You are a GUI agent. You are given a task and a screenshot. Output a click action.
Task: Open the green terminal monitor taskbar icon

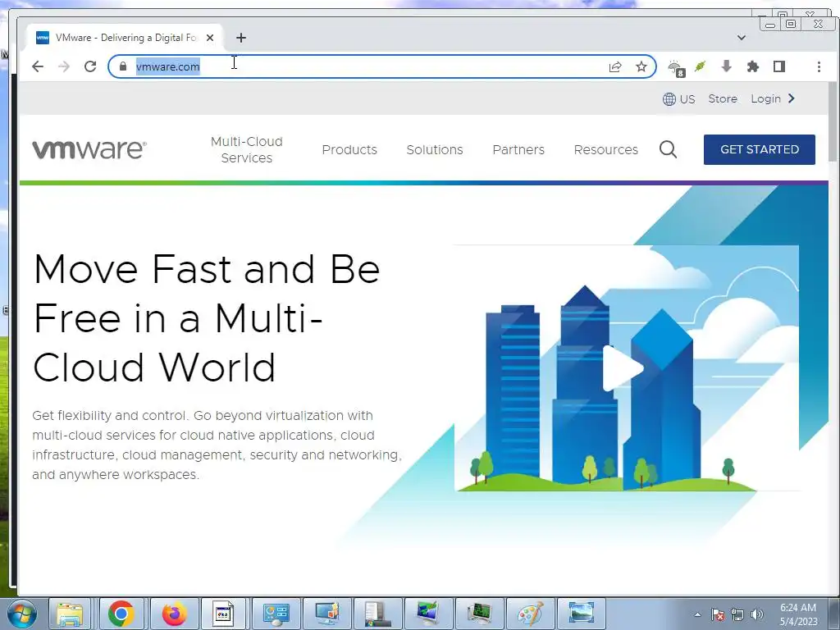pyautogui.click(x=479, y=614)
